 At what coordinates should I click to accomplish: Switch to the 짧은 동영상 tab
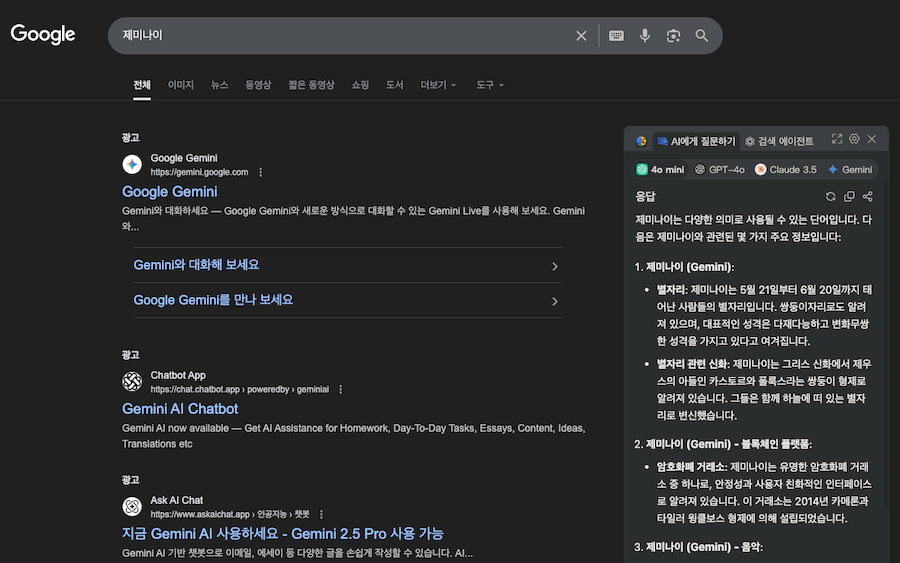click(311, 85)
